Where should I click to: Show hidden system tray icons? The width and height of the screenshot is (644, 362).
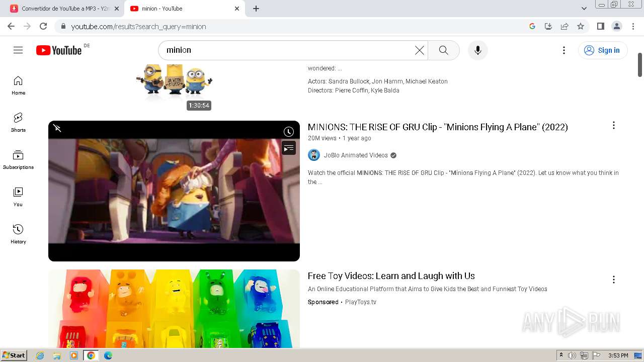coord(561,355)
